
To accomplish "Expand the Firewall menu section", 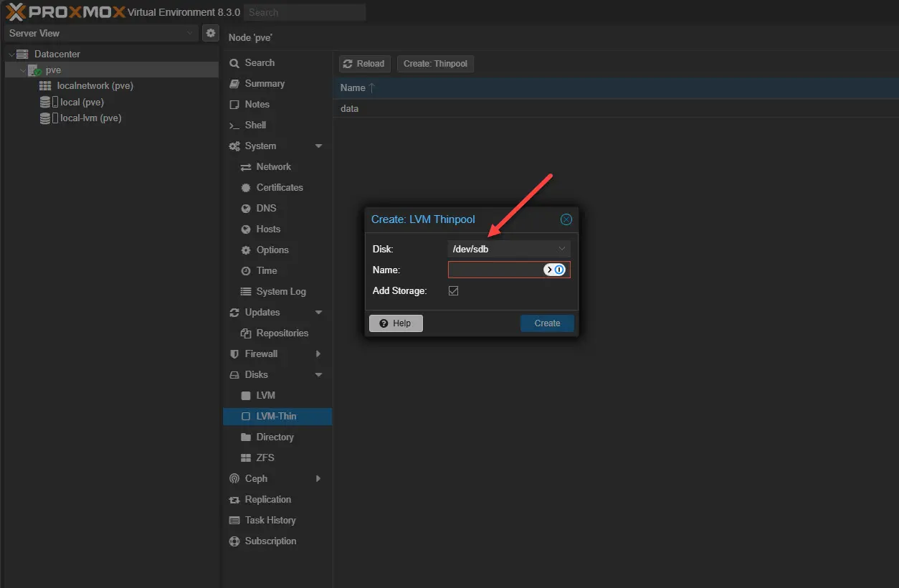I will 318,354.
